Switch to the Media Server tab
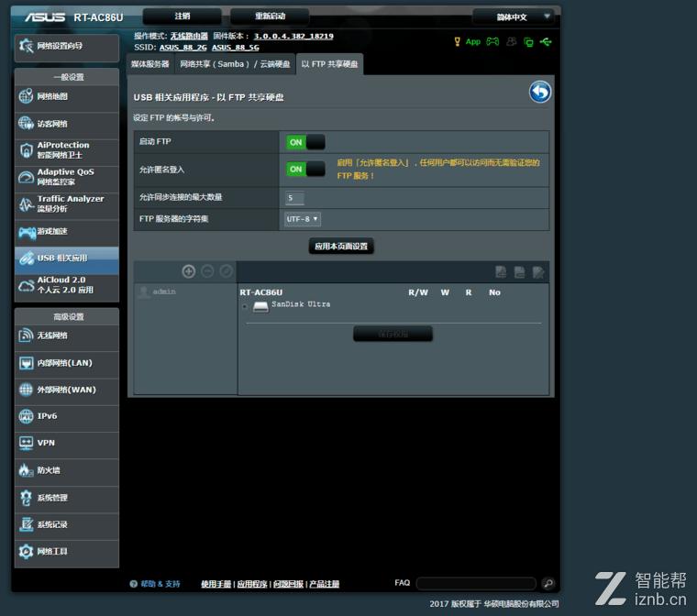The height and width of the screenshot is (616, 697). point(150,64)
